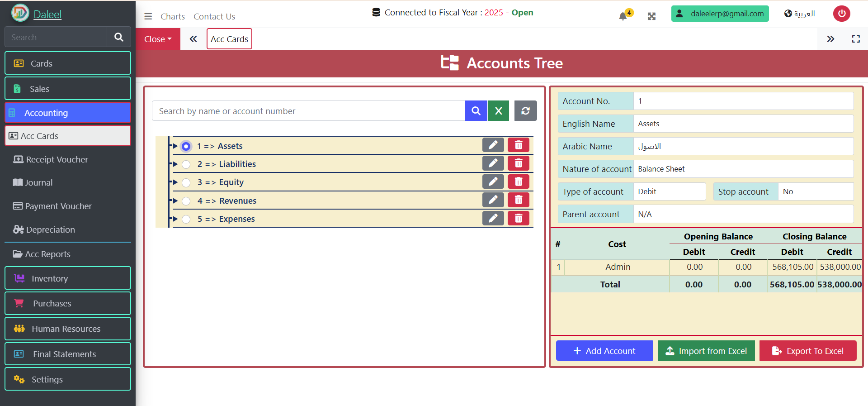Click the red power logout icon
Viewport: 868px width, 406px height.
(x=842, y=14)
